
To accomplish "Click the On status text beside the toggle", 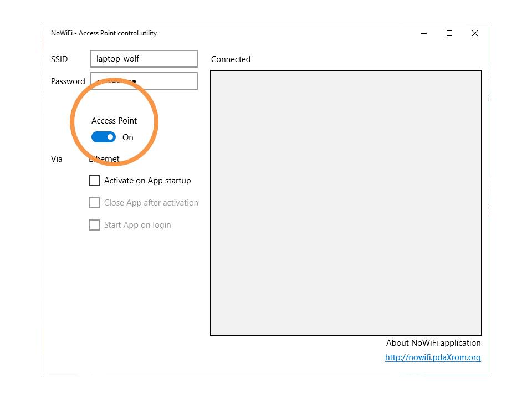I will pyautogui.click(x=128, y=137).
